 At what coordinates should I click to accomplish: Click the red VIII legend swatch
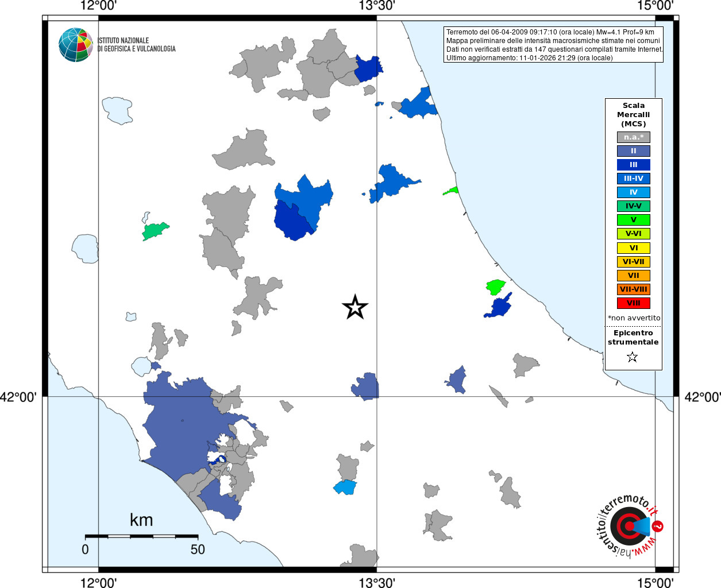(x=634, y=303)
